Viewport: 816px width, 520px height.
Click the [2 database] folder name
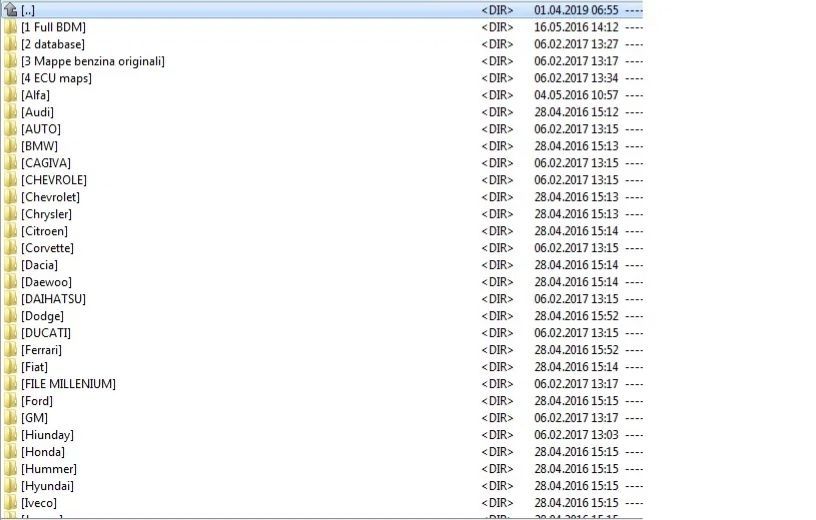[53, 44]
